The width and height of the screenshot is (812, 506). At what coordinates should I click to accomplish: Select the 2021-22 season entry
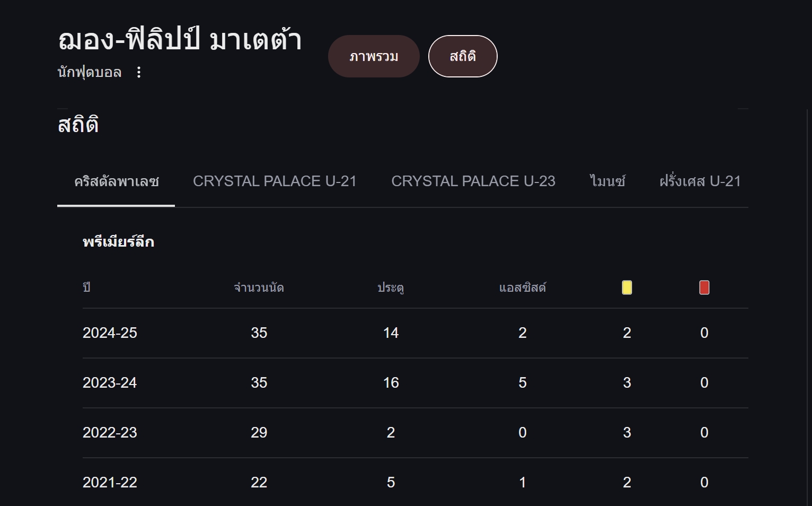(416, 482)
